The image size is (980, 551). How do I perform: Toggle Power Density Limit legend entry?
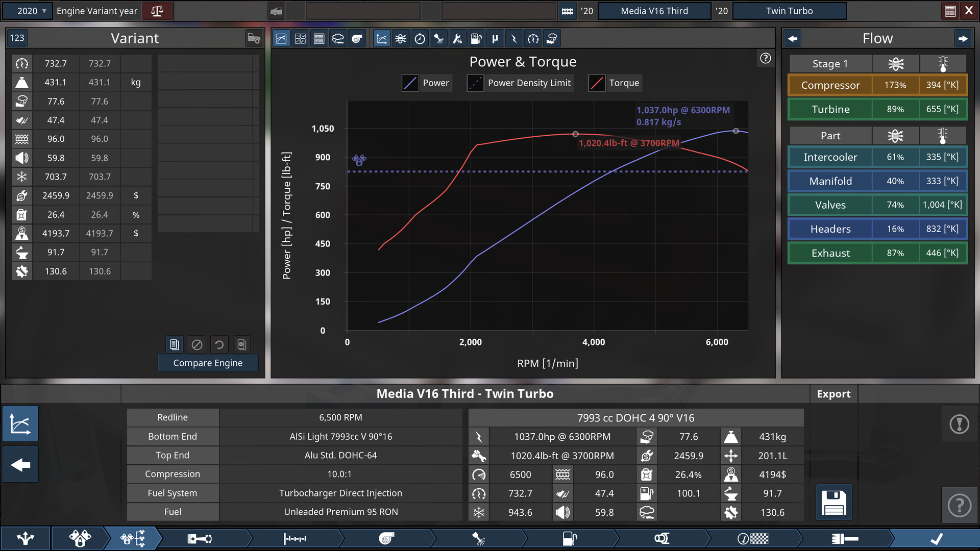(529, 83)
